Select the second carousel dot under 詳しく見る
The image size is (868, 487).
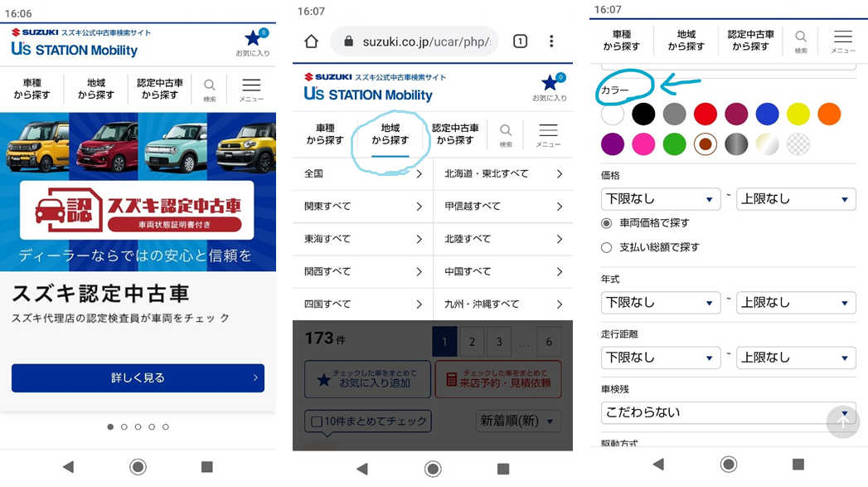click(x=124, y=427)
